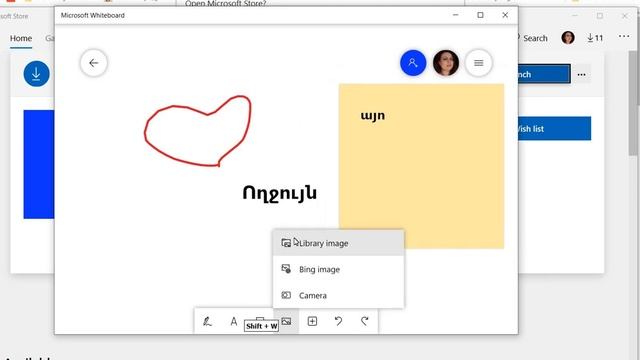Select the yellow sticky note
Screen dimensions: 640x360
coord(421,166)
